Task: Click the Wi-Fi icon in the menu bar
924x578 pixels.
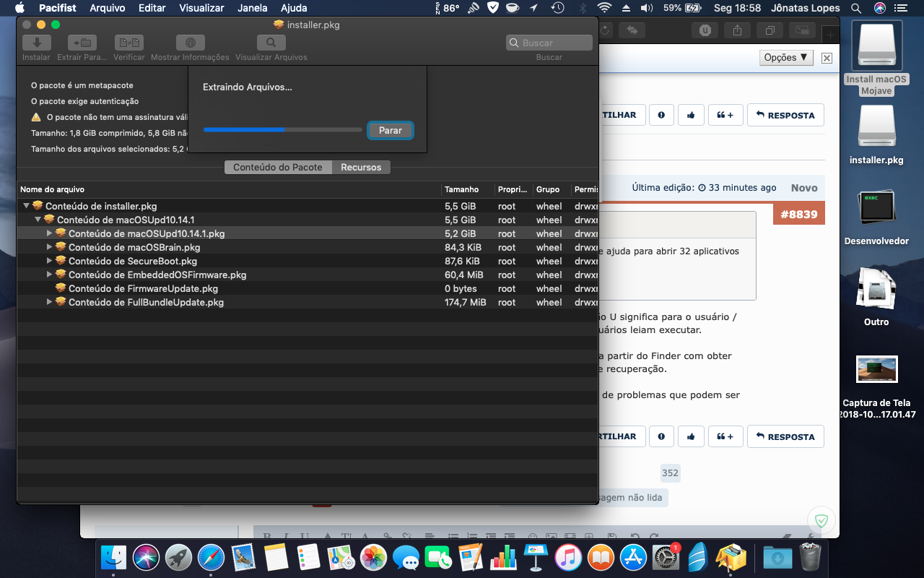Action: click(x=604, y=8)
